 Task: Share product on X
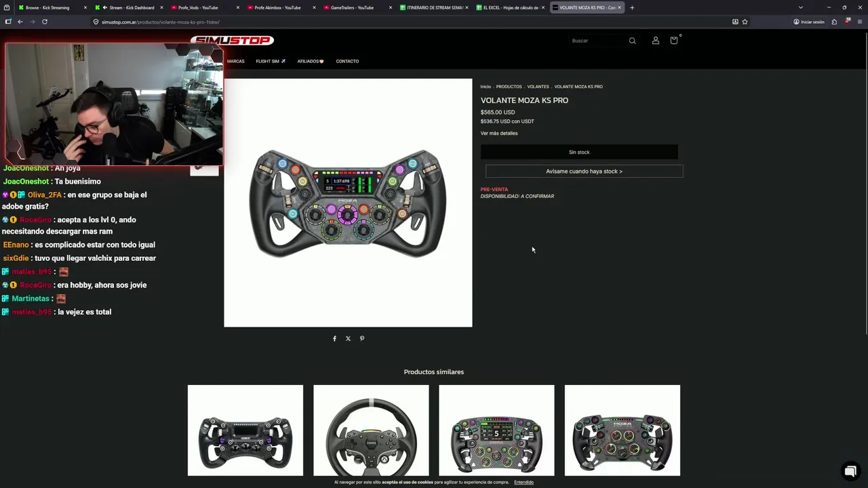point(348,338)
